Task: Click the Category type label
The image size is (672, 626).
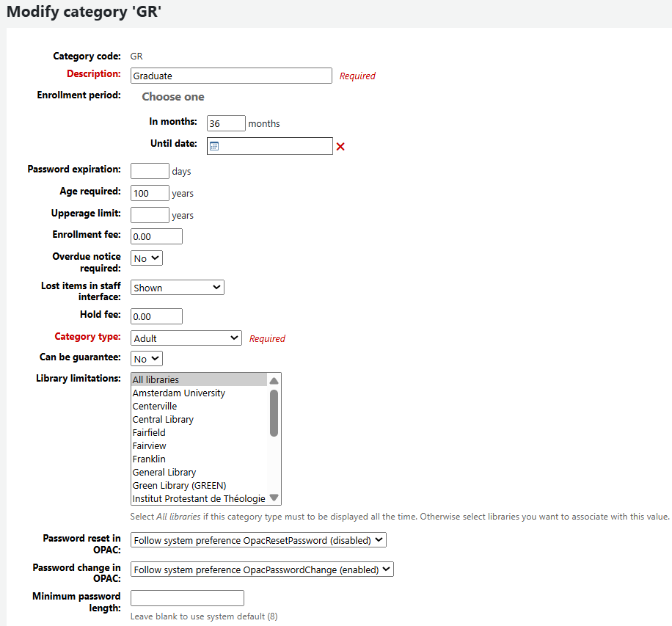Action: point(88,337)
